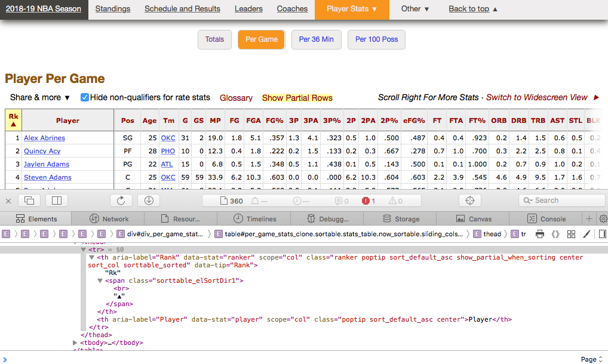Open Alex Abrines player page

[44, 138]
